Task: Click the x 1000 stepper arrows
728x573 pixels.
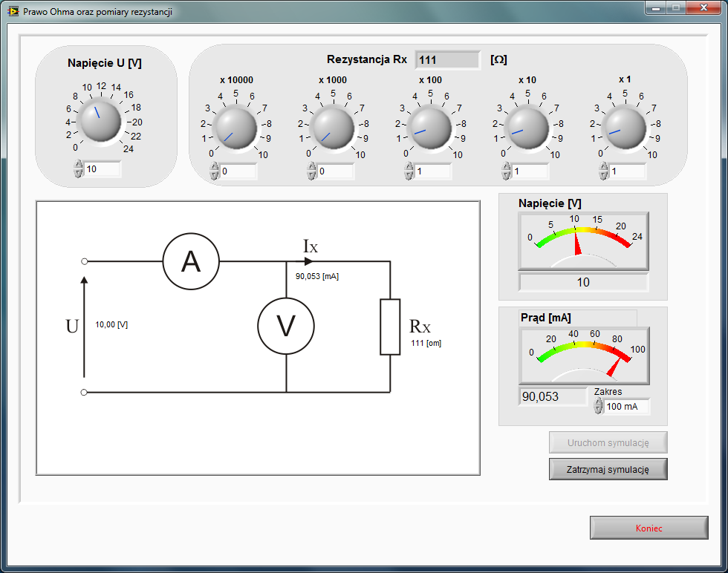Action: [311, 171]
